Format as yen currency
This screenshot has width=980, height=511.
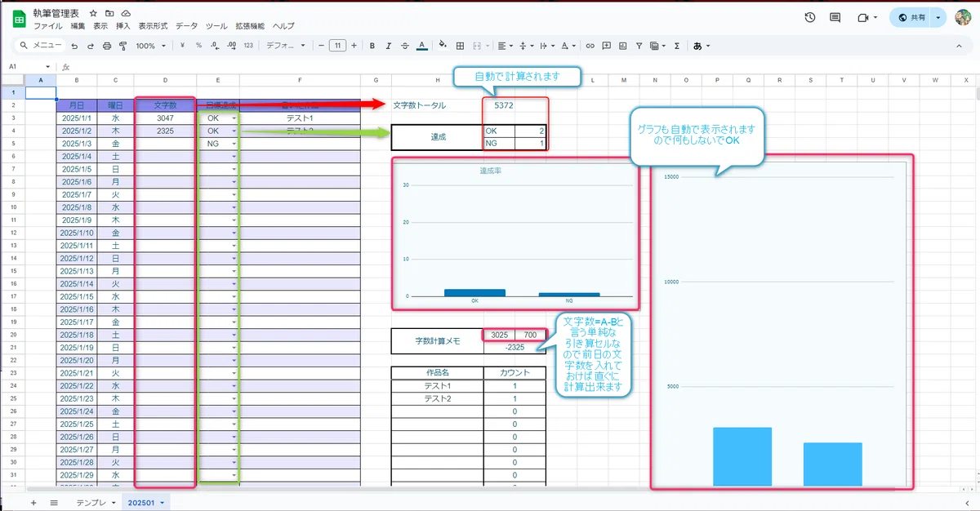(x=182, y=46)
